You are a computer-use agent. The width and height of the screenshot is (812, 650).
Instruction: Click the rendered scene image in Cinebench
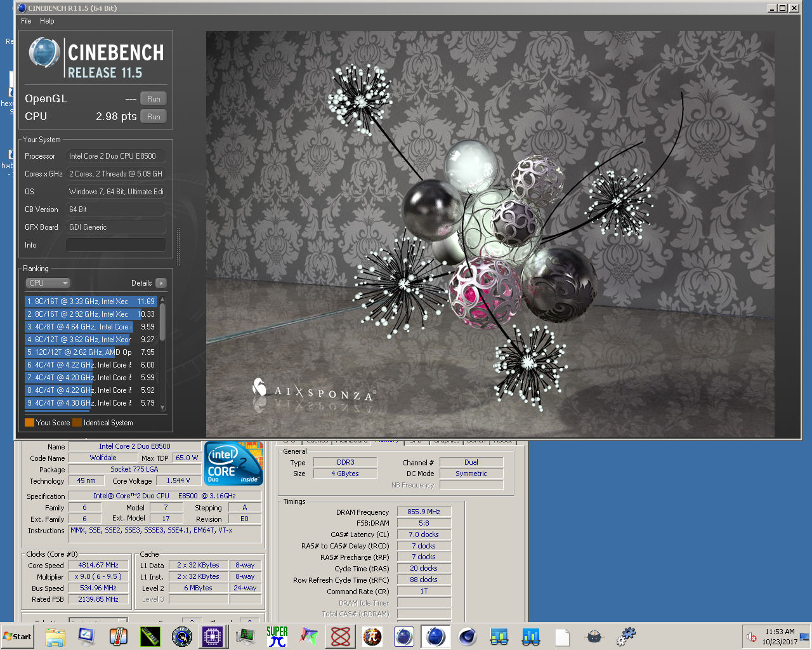490,234
